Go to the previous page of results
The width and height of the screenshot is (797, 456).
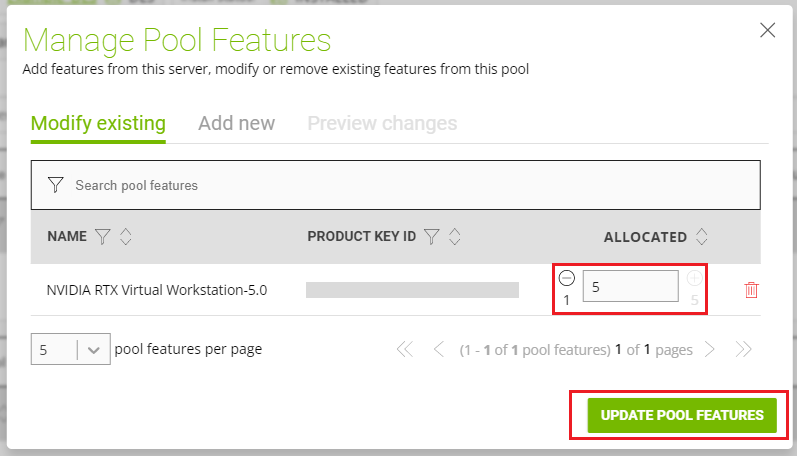point(437,350)
